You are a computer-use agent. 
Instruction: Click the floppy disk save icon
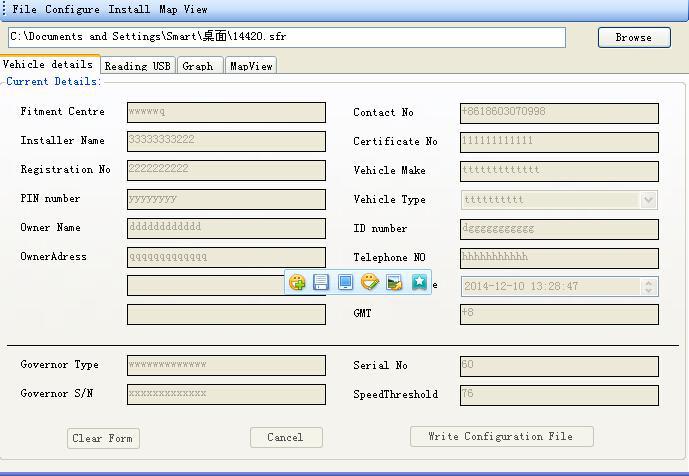pyautogui.click(x=321, y=283)
